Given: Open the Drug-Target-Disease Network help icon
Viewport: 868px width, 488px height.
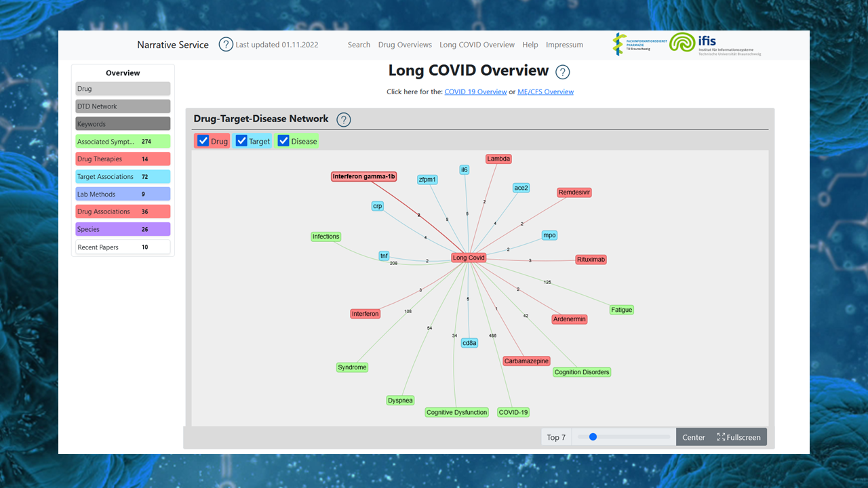Looking at the screenshot, I should point(344,120).
